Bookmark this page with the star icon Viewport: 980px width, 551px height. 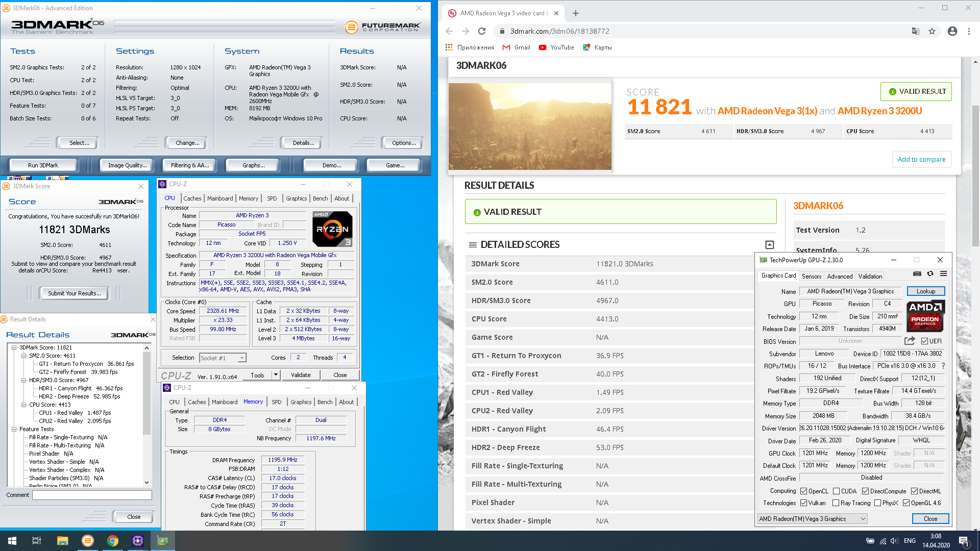(932, 31)
